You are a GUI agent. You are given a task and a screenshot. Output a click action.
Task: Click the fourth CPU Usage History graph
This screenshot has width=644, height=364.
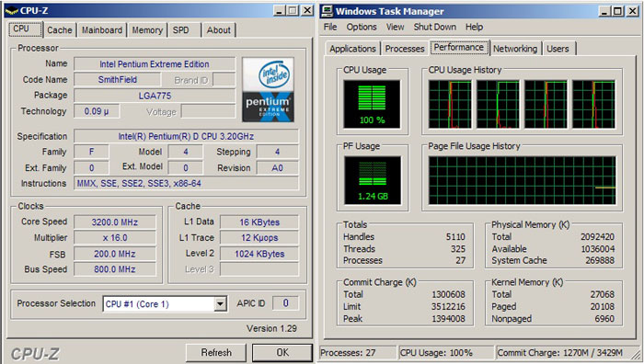click(593, 104)
